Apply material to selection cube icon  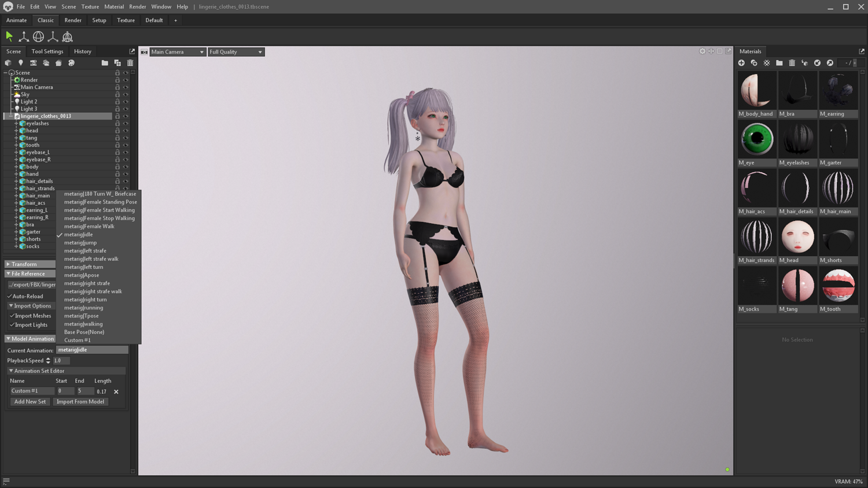pos(805,63)
